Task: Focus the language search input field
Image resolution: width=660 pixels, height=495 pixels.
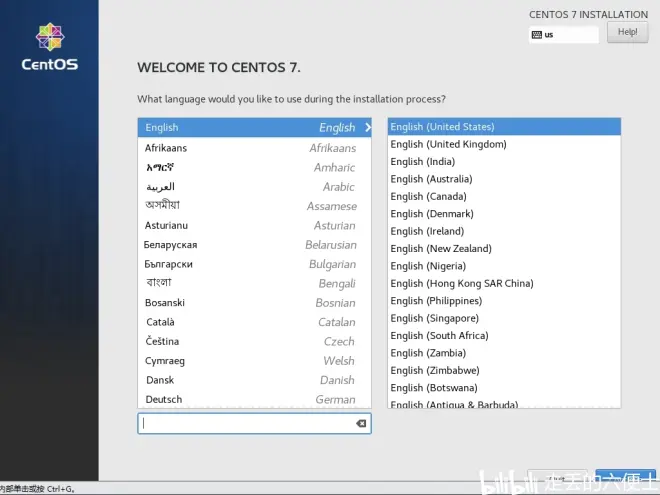Action: point(254,423)
